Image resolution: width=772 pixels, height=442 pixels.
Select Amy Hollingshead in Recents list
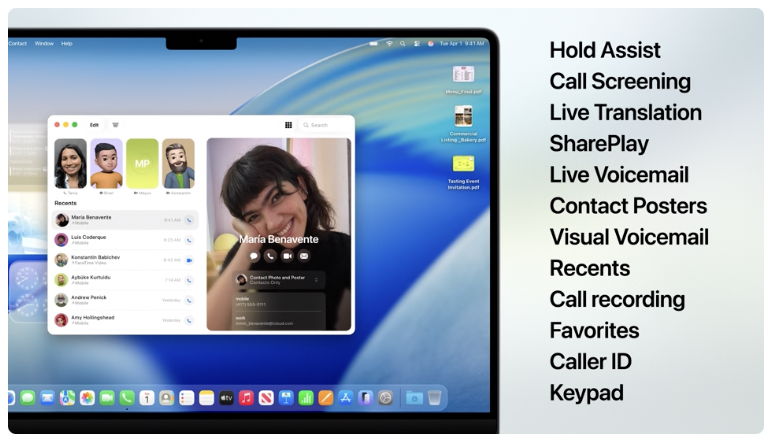tap(110, 320)
